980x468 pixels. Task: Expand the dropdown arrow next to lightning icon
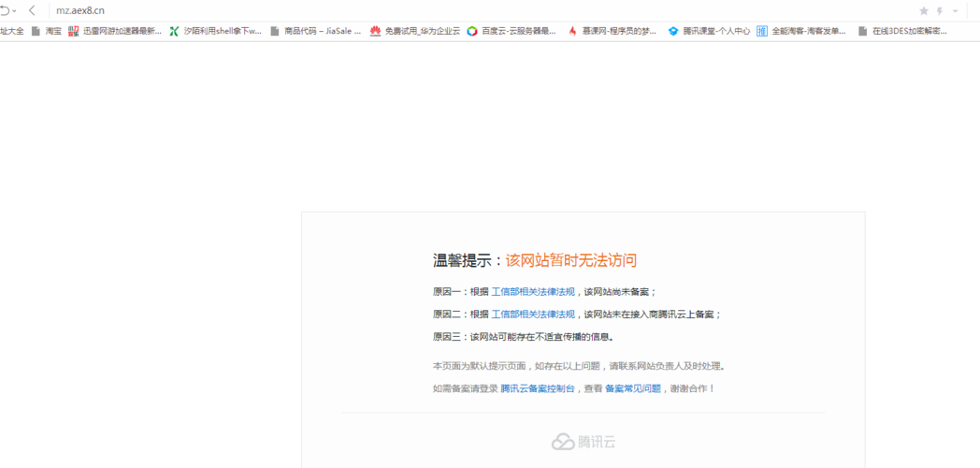tap(955, 11)
